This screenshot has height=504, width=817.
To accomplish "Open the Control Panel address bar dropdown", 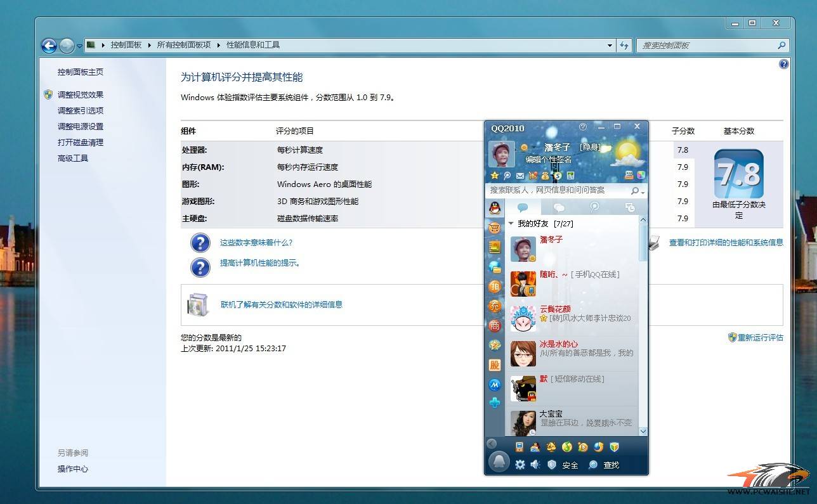I will (x=610, y=45).
